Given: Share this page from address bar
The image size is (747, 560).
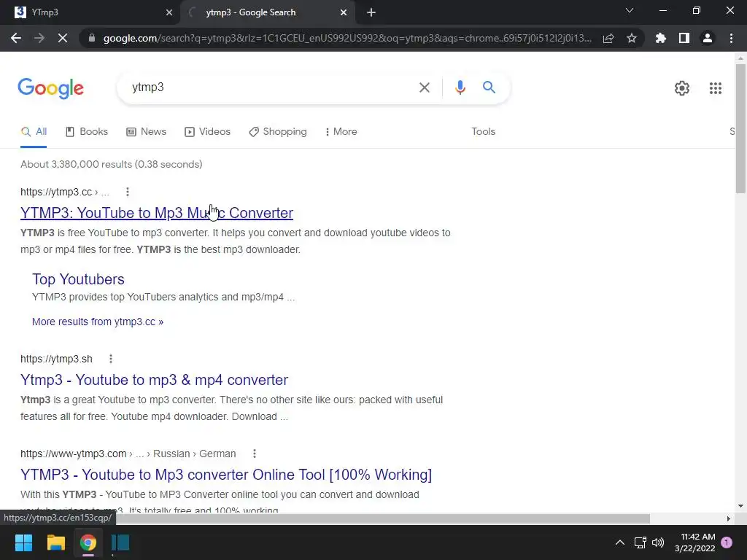Looking at the screenshot, I should pyautogui.click(x=608, y=38).
